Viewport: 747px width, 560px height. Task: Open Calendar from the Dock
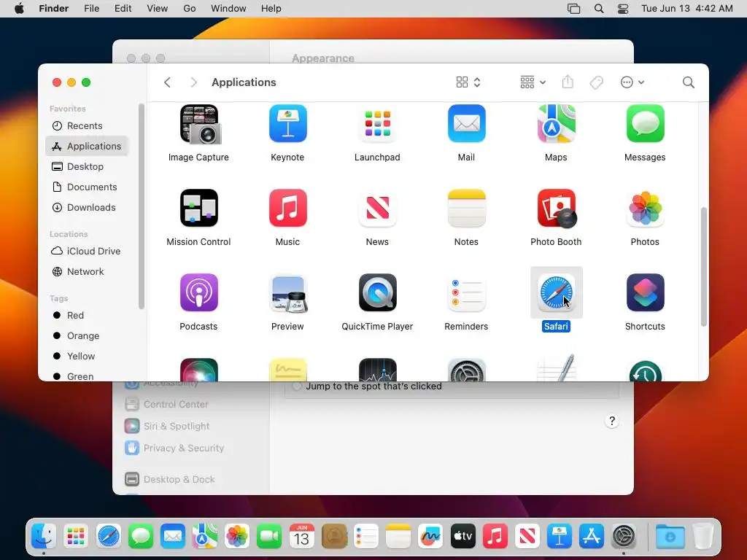tap(301, 537)
